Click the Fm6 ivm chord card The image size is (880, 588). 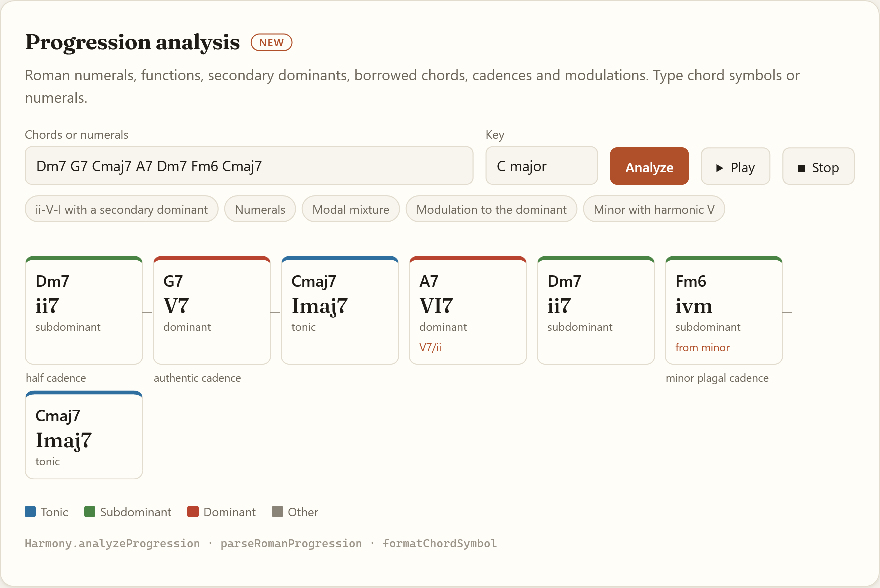tap(724, 310)
